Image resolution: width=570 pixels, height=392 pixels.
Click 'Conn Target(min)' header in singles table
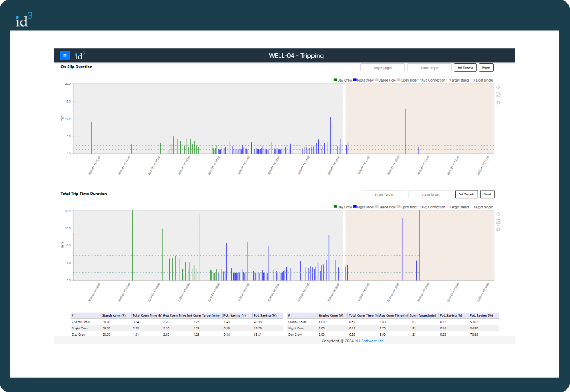423,315
